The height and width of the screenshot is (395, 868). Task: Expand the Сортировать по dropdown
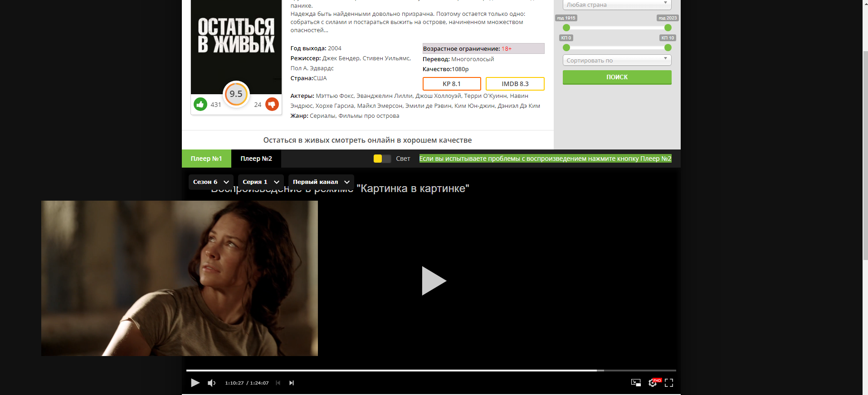tap(617, 60)
